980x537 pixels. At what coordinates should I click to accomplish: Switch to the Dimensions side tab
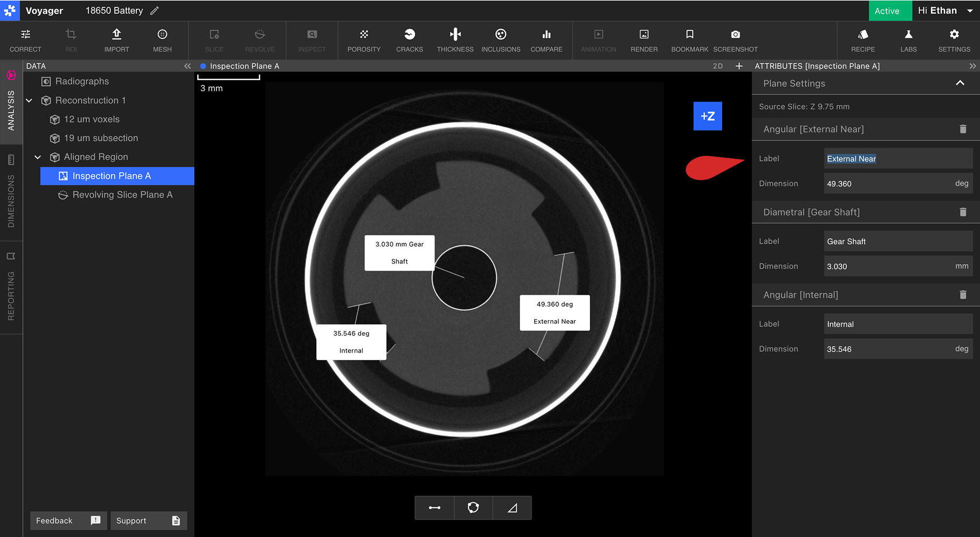pos(11,193)
